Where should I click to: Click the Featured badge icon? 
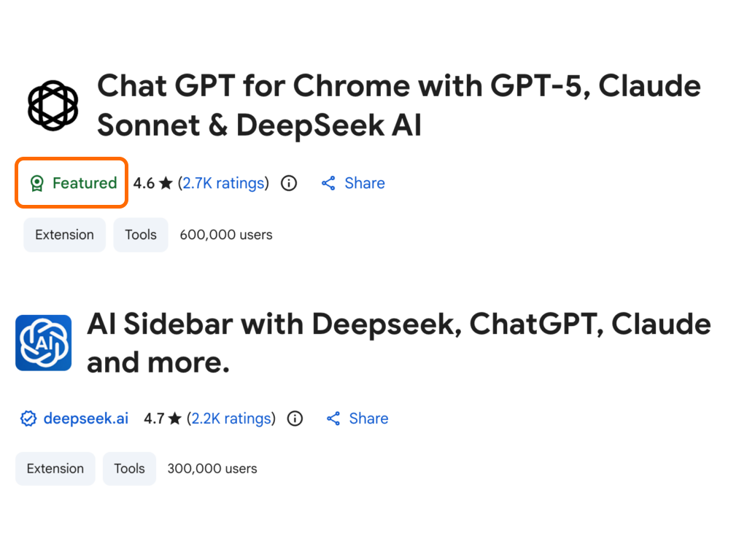pyautogui.click(x=36, y=183)
